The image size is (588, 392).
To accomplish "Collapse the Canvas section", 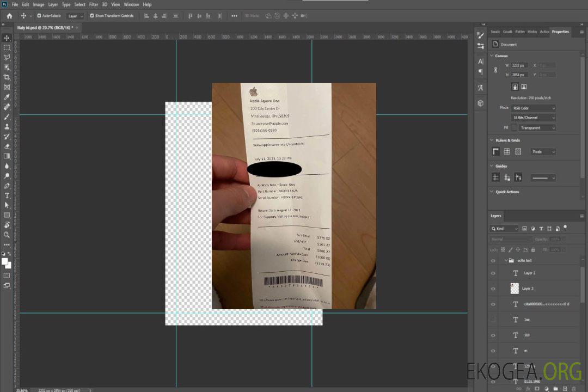I will pyautogui.click(x=492, y=56).
